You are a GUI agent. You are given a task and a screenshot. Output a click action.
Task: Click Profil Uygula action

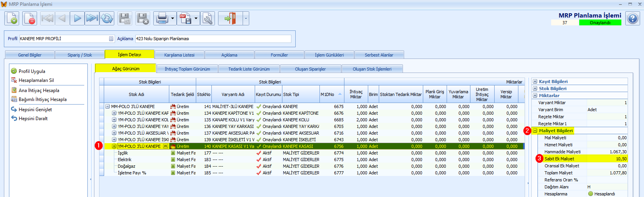point(32,71)
